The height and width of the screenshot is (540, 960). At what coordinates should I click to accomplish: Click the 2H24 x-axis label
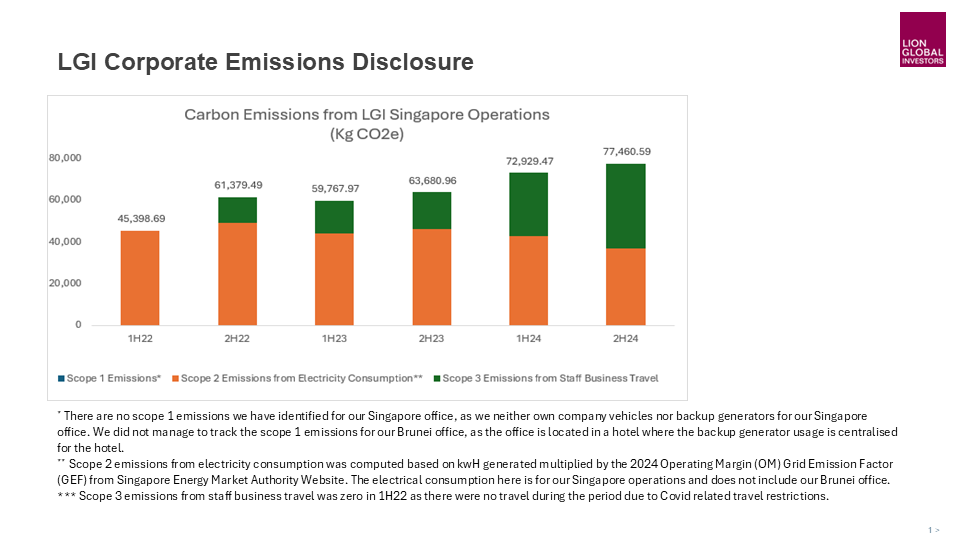626,339
